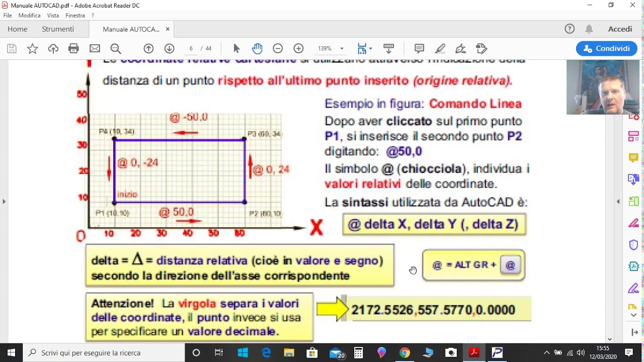Collapse the right tools pane arrow

pos(618,202)
